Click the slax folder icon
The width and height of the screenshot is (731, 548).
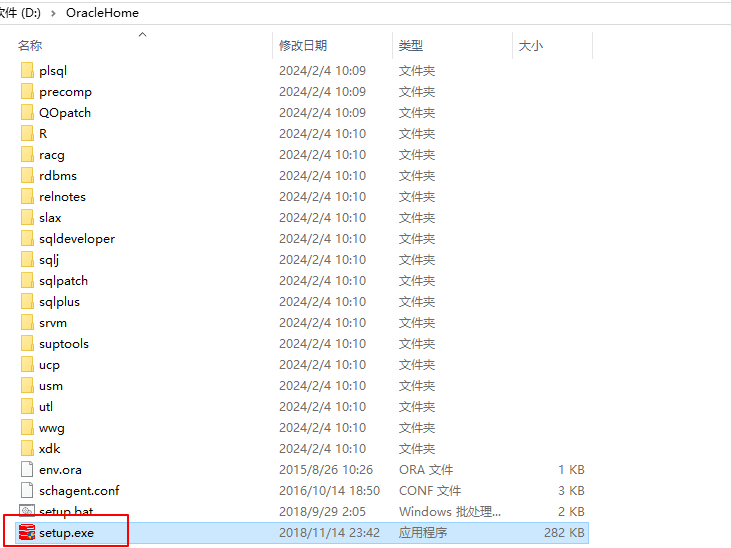(x=27, y=217)
